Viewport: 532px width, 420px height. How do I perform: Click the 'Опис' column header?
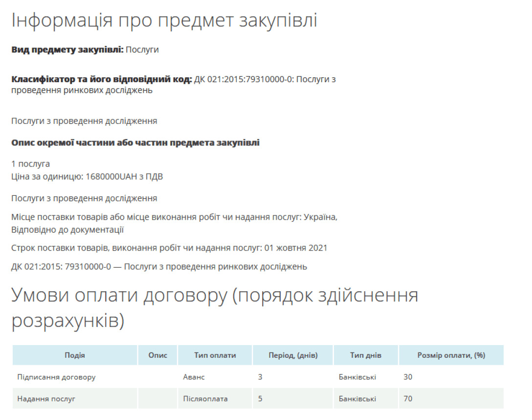(158, 355)
